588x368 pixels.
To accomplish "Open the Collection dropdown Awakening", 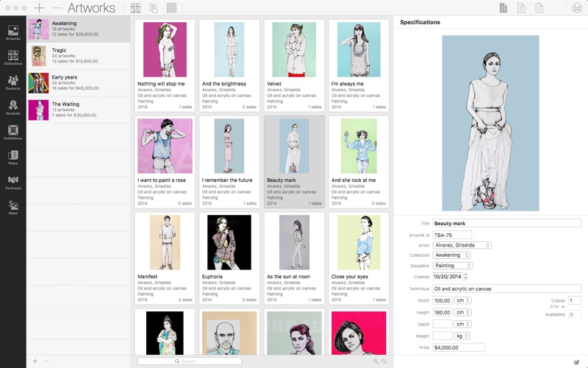I will (x=451, y=255).
